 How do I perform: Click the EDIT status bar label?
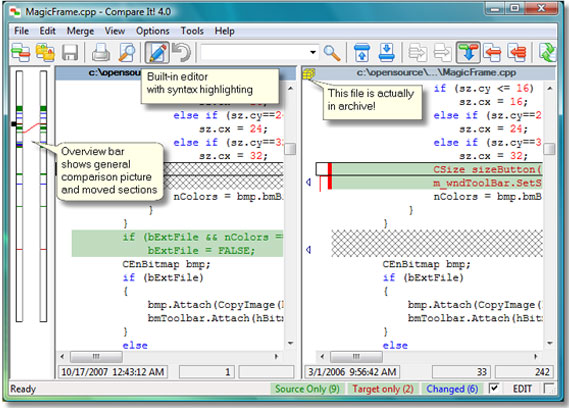522,389
